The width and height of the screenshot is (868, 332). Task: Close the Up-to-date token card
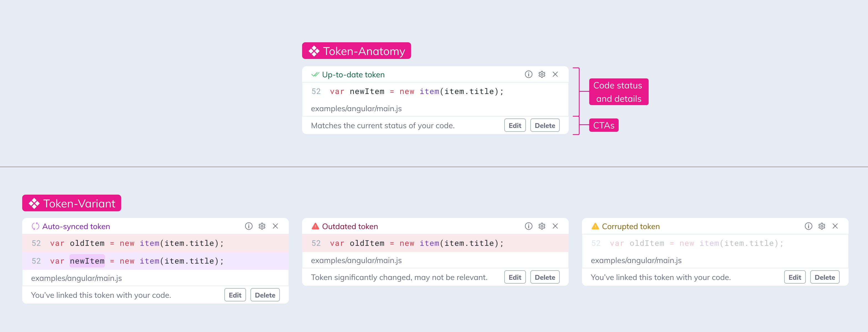click(x=555, y=74)
